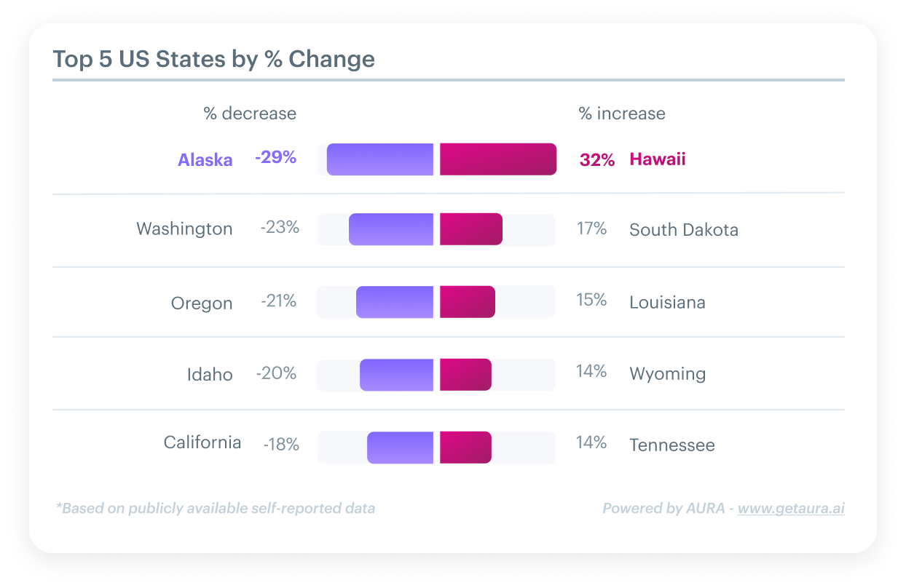Click Tennessee's magenta increase bar
This screenshot has width=906, height=588.
pos(465,448)
